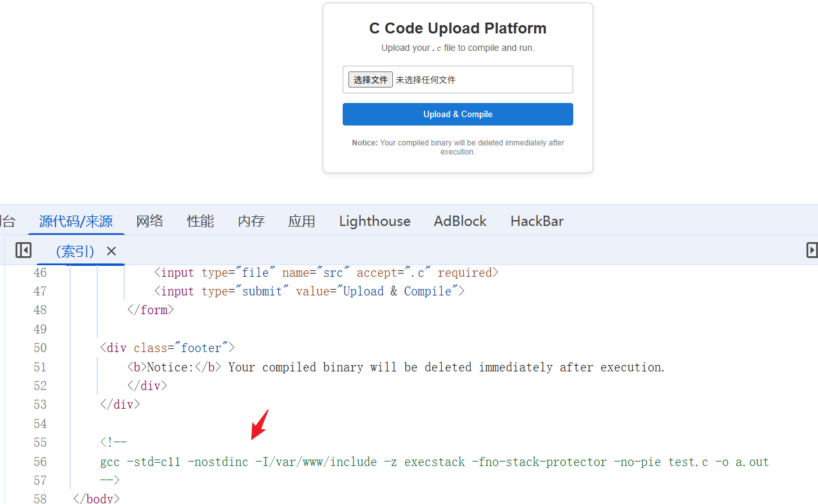Click the gcc command text in source

tap(434, 462)
